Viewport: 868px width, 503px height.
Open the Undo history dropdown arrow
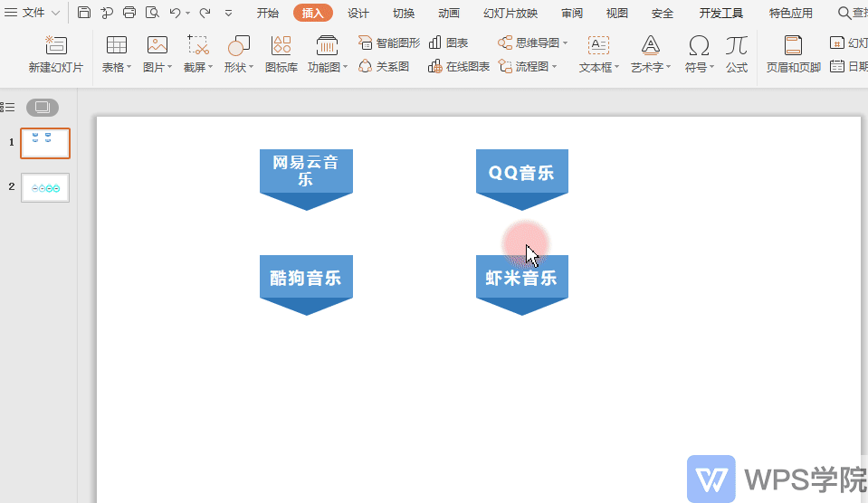[x=188, y=13]
